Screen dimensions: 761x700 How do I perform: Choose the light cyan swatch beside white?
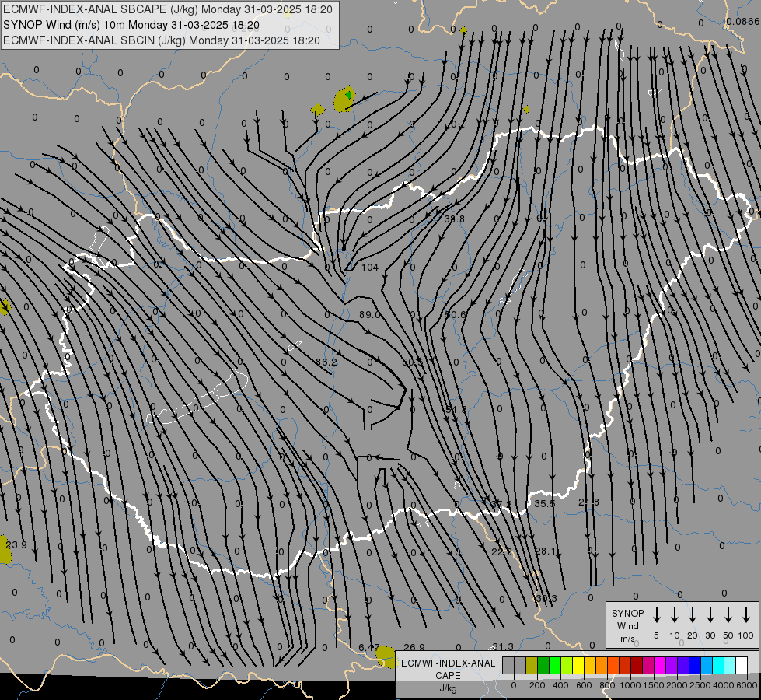(730, 666)
